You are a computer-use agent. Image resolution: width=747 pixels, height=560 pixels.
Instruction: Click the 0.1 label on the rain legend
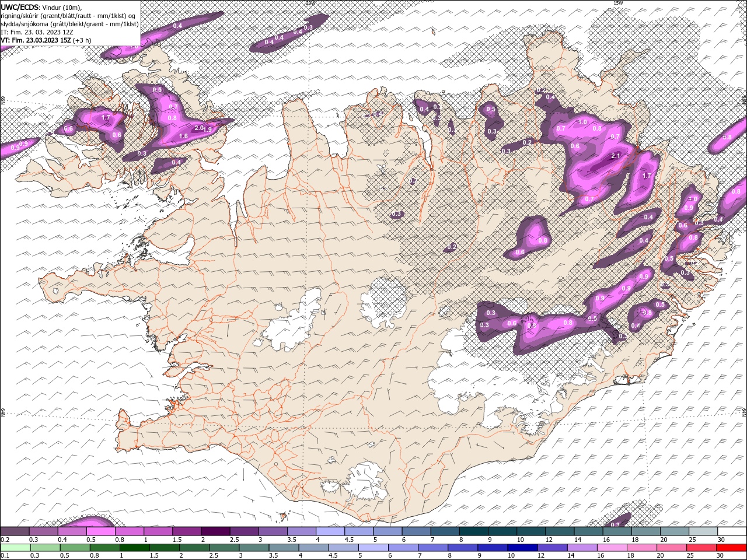(4, 556)
